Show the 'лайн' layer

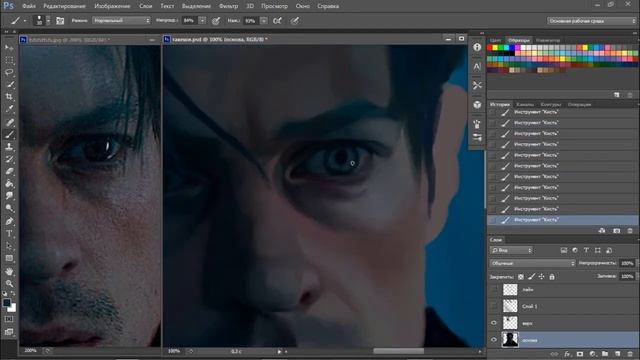[x=494, y=289]
